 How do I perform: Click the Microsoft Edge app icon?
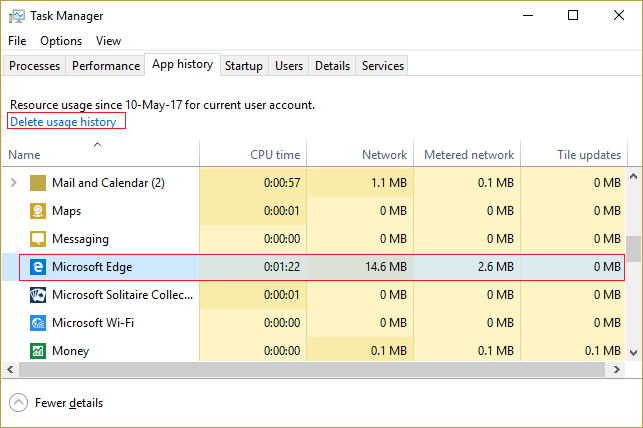38,267
